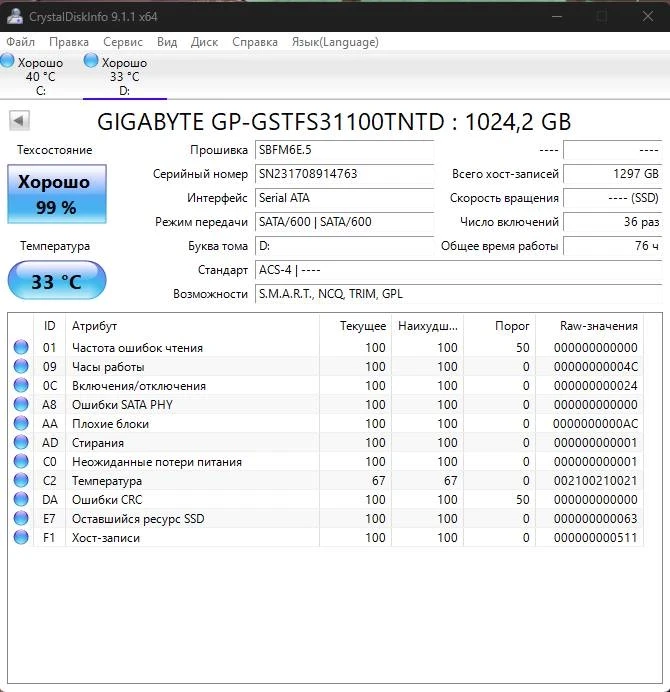Screen dimensions: 670x692
Task: Click the Наихудш... column header
Action: pos(428,326)
